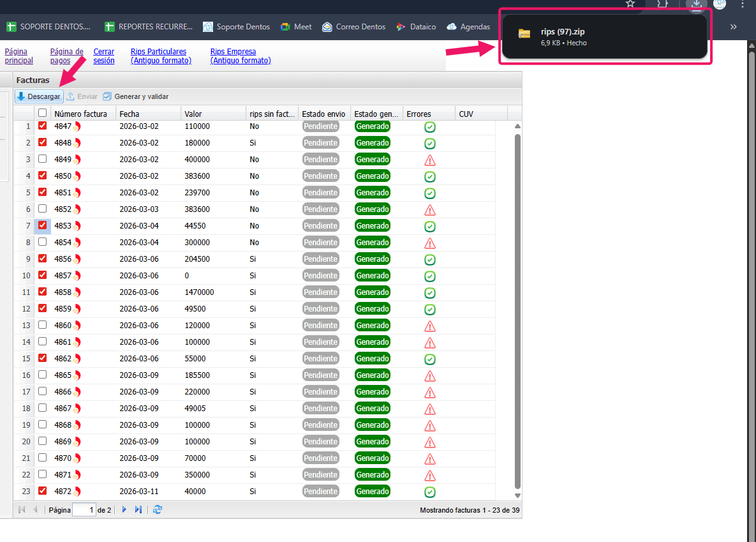Click red warning icon for invoice 4849
This screenshot has height=542, width=756.
point(430,160)
